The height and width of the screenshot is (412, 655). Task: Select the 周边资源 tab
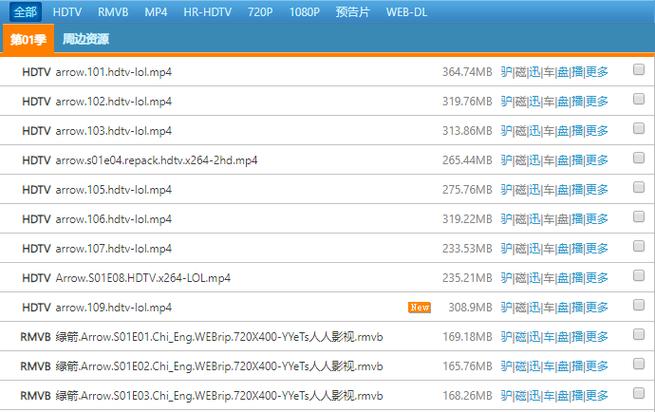(x=85, y=39)
